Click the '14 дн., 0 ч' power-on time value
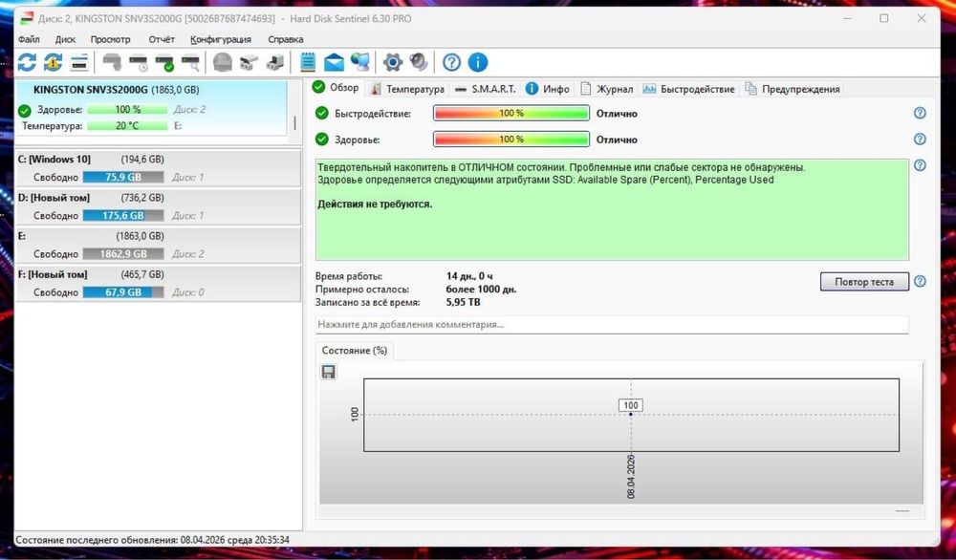Screen dimensions: 956x560 tap(469, 276)
